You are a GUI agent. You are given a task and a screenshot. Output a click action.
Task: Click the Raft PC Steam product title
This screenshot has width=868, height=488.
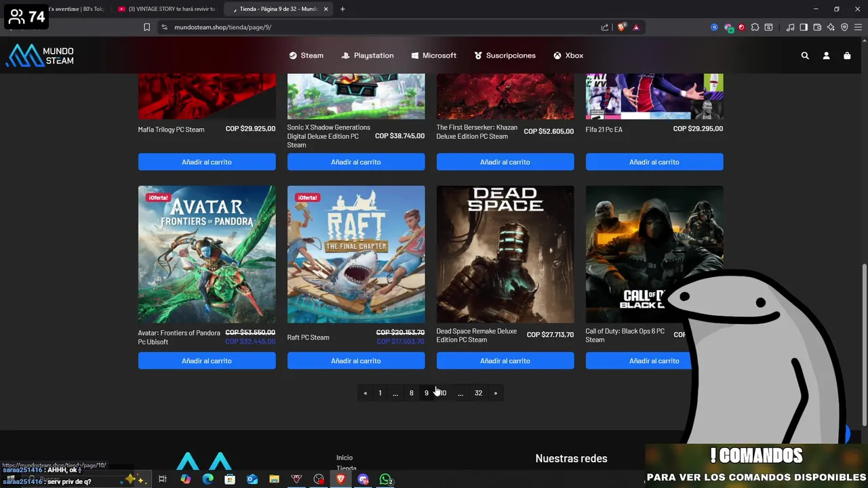click(x=308, y=338)
